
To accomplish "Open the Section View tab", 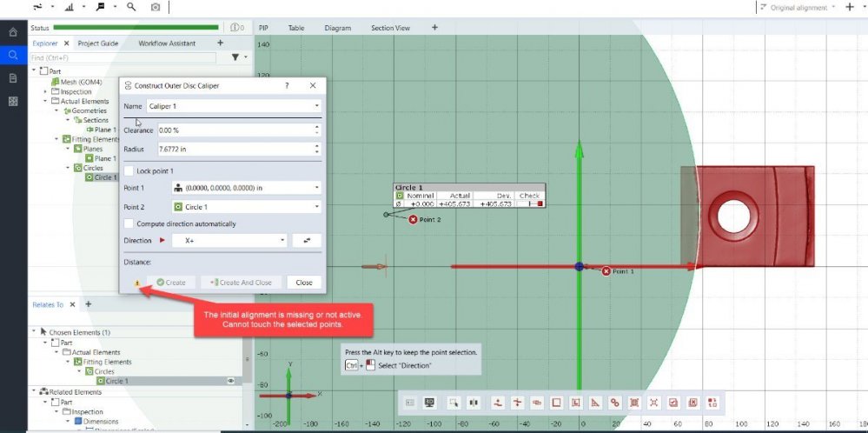I will click(x=390, y=28).
